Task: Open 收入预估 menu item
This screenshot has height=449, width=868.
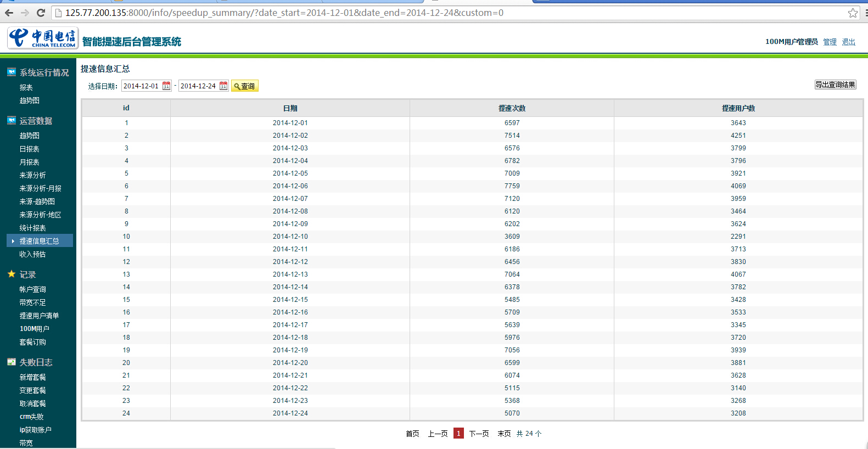Action: pos(32,254)
